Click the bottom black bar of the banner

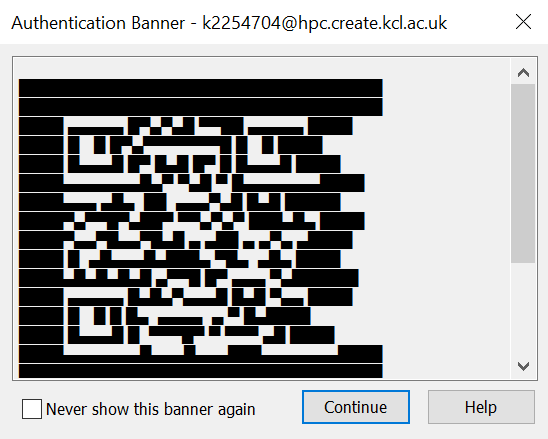[201, 371]
